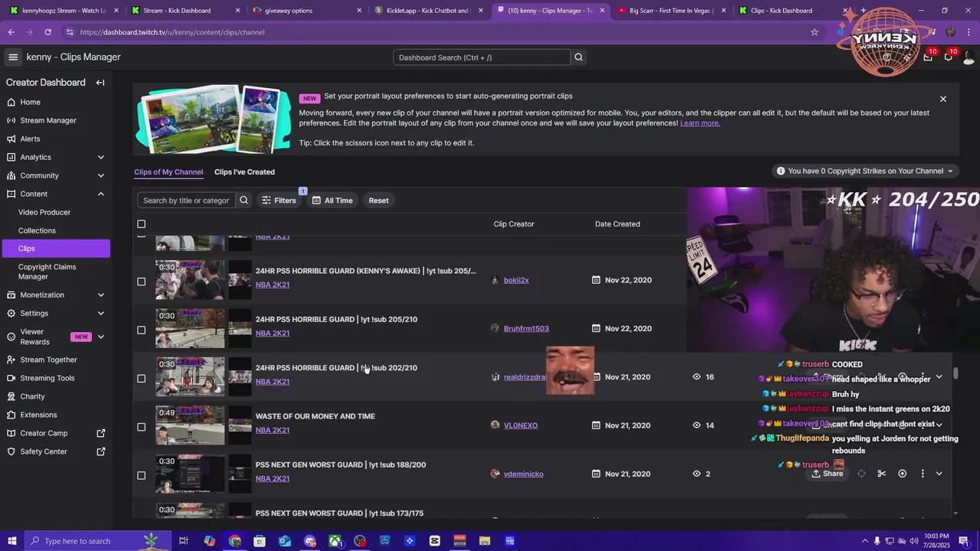The width and height of the screenshot is (980, 551).
Task: Open Copyright Claims Manager
Action: [47, 272]
